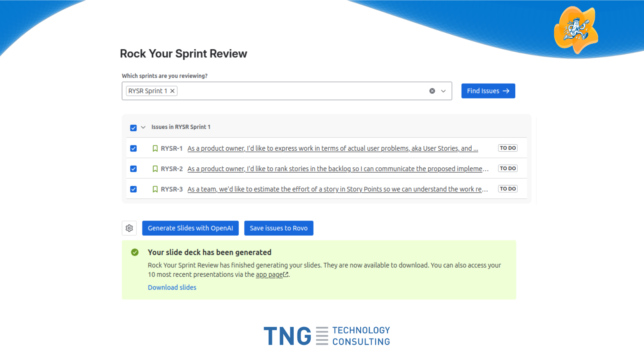Click the RYSR-1 issue key
Screen dimensions: 644x362
click(x=171, y=148)
